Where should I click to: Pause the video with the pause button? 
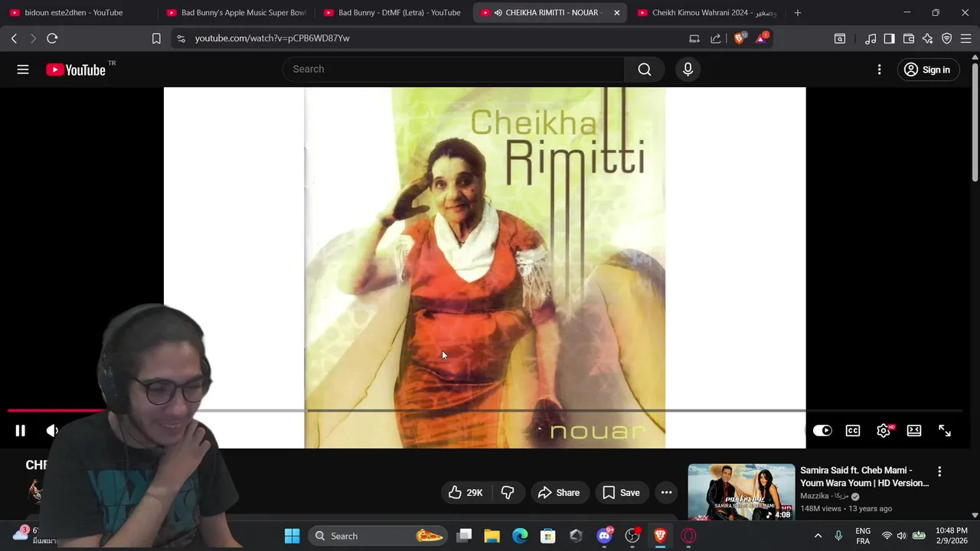click(x=21, y=431)
